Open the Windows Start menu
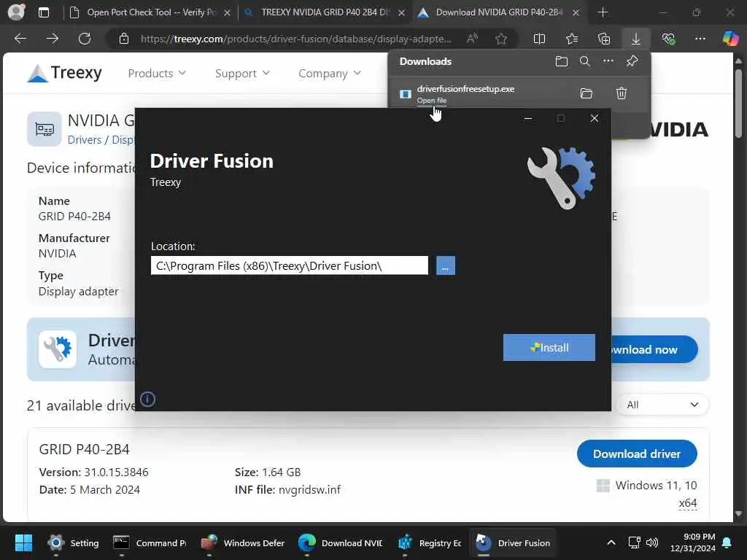Image resolution: width=747 pixels, height=560 pixels. [x=23, y=542]
